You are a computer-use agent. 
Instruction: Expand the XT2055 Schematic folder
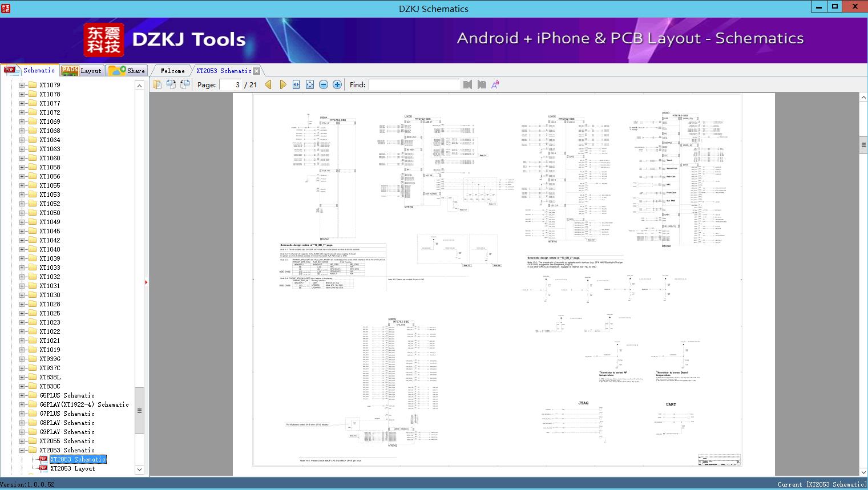(22, 441)
